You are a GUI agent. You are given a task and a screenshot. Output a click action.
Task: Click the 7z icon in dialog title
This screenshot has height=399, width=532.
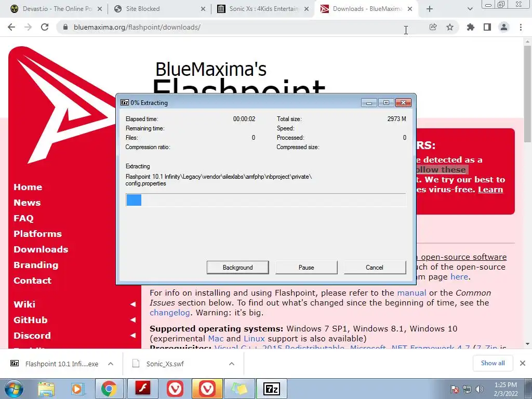pyautogui.click(x=125, y=102)
